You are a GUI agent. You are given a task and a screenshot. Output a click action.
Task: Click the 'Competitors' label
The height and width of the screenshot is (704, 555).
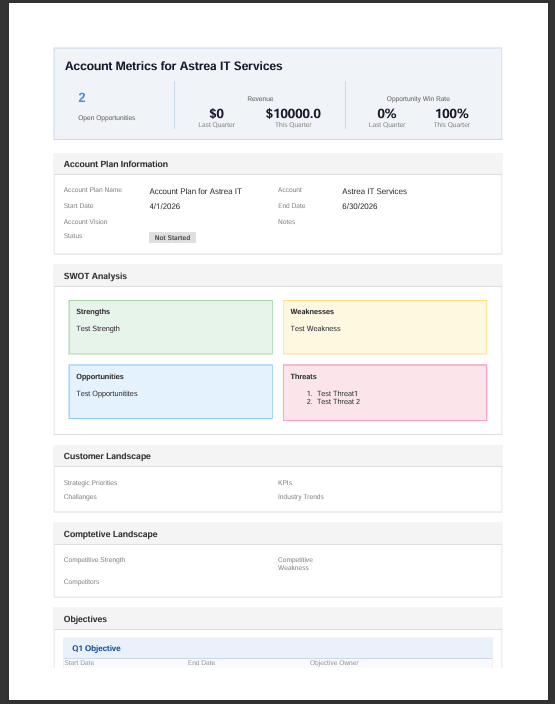(x=81, y=582)
